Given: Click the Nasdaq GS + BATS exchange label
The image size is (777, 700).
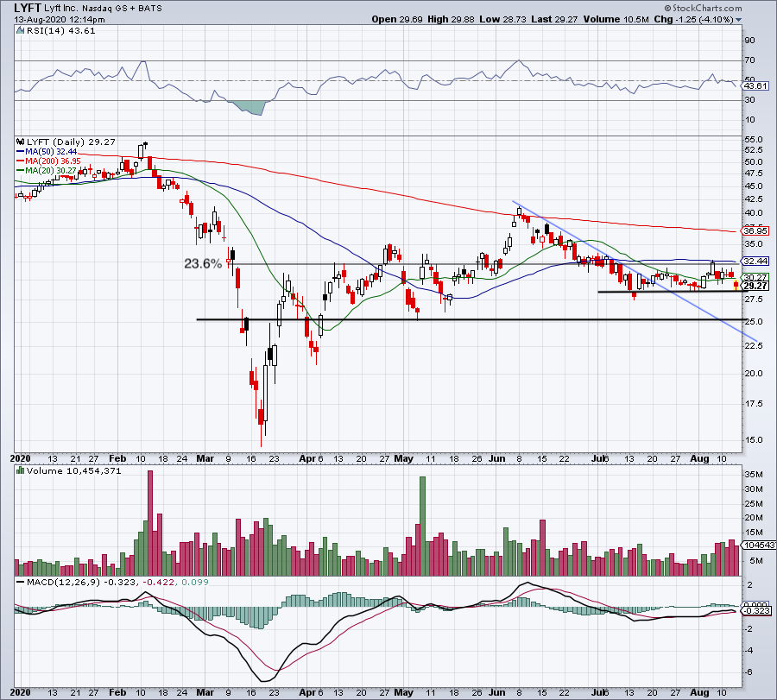Looking at the screenshot, I should (x=122, y=9).
